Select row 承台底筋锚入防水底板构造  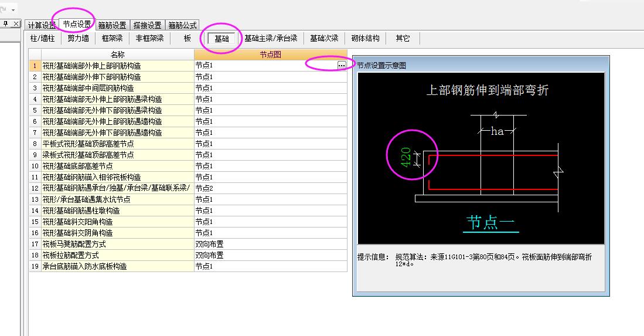[117, 266]
